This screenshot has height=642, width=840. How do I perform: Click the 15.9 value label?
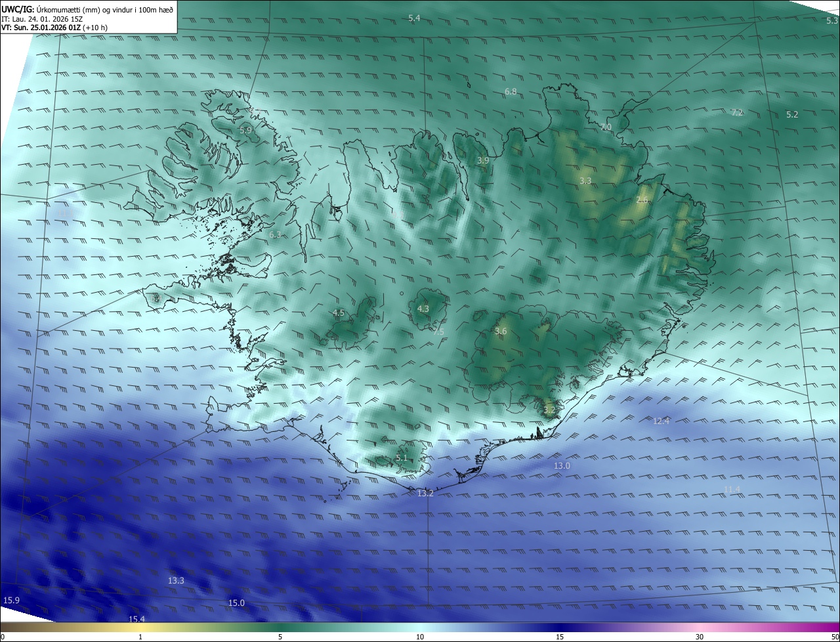coord(12,601)
